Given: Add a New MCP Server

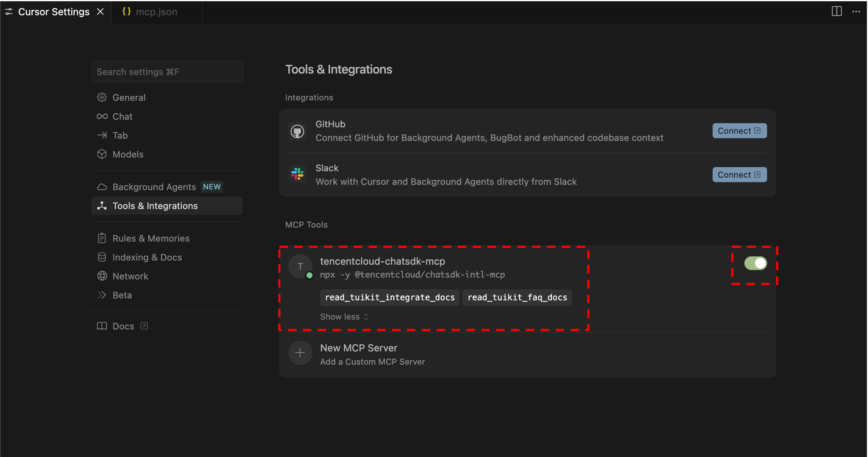Looking at the screenshot, I should pyautogui.click(x=527, y=354).
